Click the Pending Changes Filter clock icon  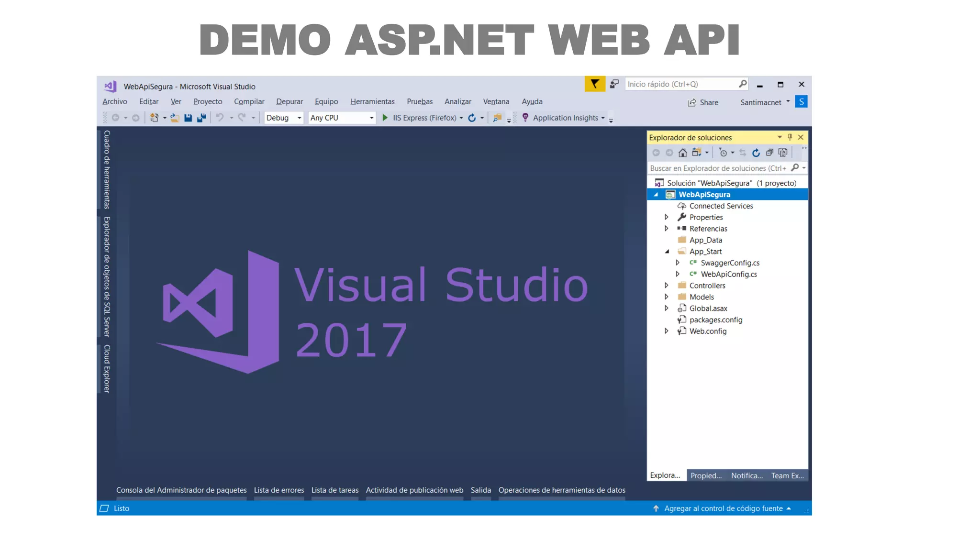click(723, 153)
